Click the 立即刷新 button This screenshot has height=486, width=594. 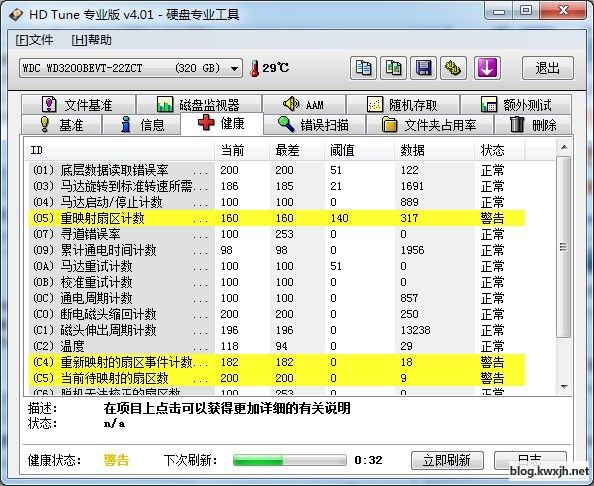pyautogui.click(x=447, y=460)
